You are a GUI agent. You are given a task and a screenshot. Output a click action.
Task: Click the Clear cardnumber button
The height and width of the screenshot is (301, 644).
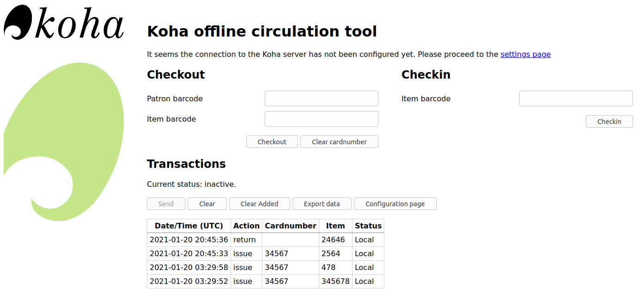(x=339, y=142)
